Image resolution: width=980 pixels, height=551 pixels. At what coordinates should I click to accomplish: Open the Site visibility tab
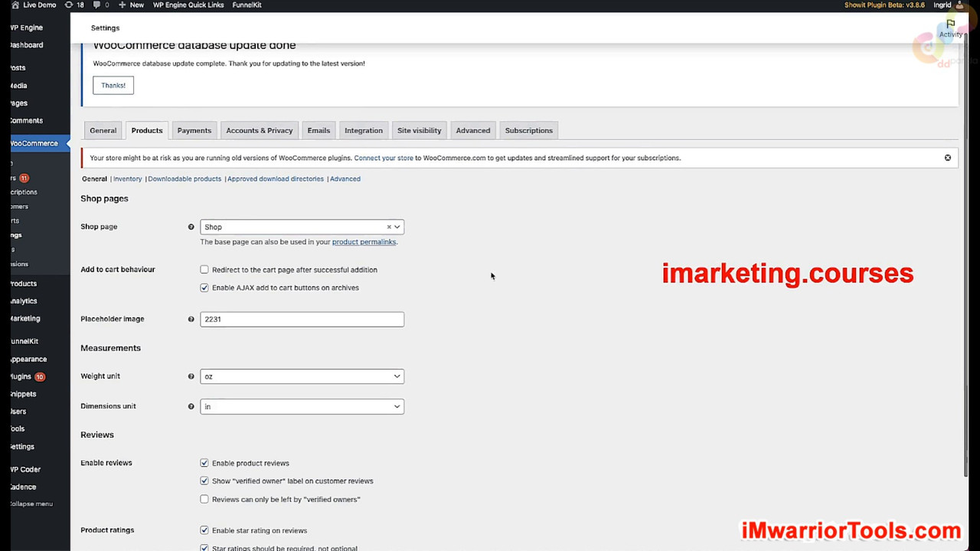[x=420, y=130]
